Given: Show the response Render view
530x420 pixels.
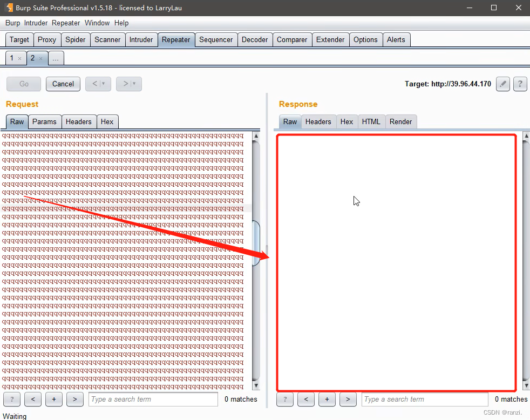Looking at the screenshot, I should [400, 122].
